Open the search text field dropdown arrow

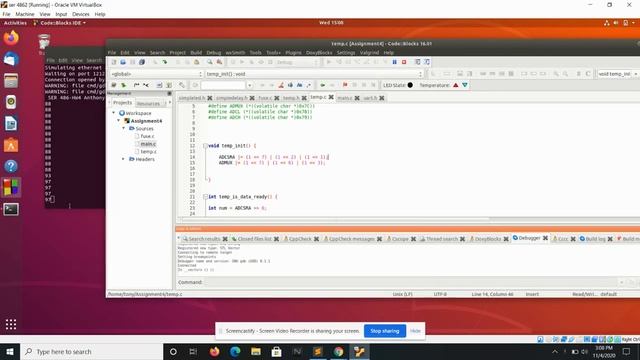click(249, 85)
